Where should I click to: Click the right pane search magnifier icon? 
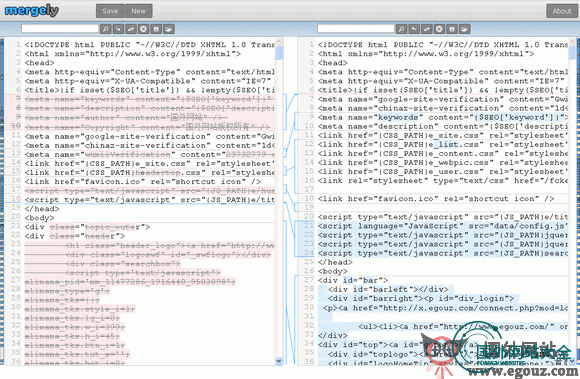[401, 29]
